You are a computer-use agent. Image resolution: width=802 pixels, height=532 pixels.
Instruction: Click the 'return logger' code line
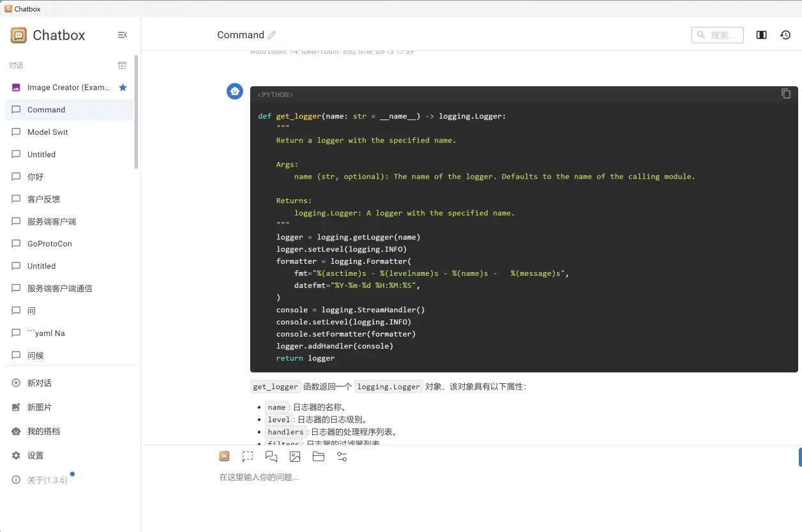tap(305, 358)
